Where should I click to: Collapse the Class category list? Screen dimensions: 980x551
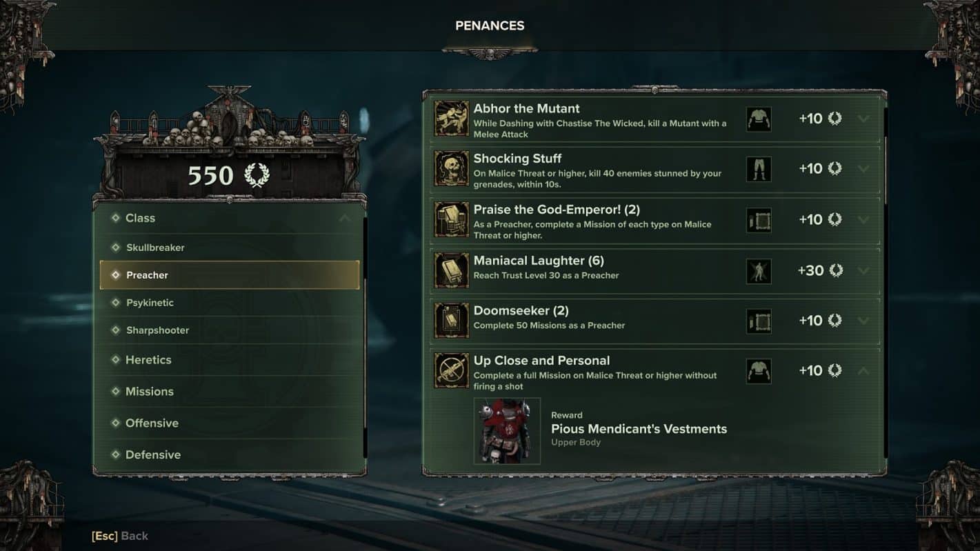(344, 218)
